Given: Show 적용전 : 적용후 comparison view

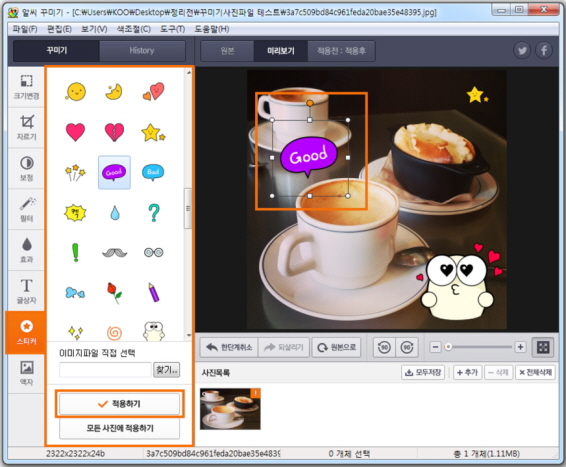Looking at the screenshot, I should (x=341, y=51).
